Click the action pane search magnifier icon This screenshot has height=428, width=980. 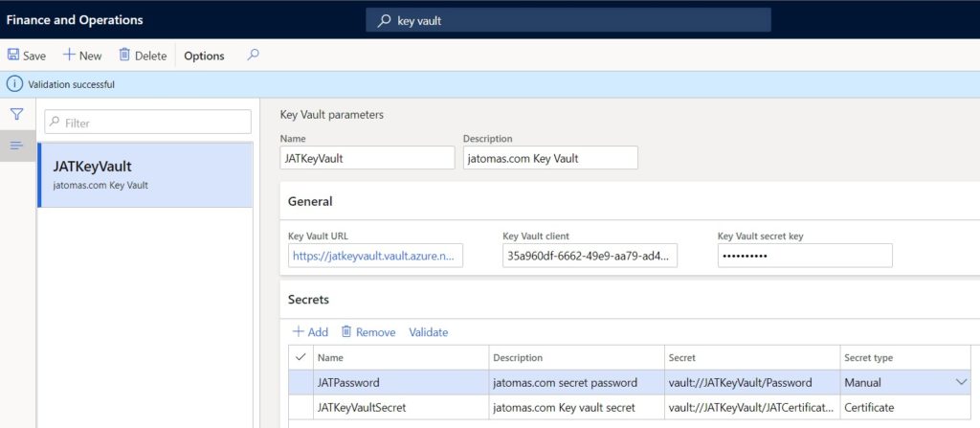(x=253, y=56)
